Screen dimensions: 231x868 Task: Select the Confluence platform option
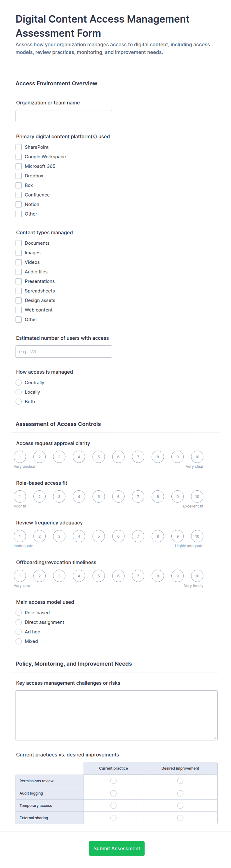pyautogui.click(x=19, y=195)
